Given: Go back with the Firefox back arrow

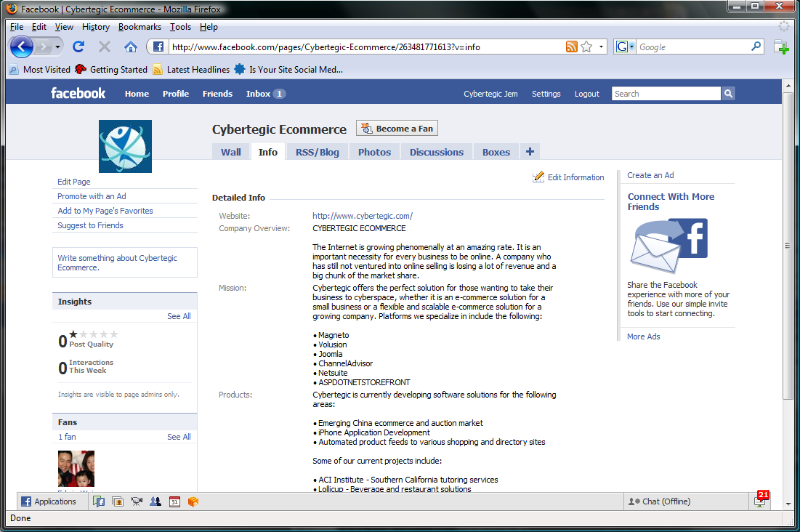Looking at the screenshot, I should [x=21, y=47].
